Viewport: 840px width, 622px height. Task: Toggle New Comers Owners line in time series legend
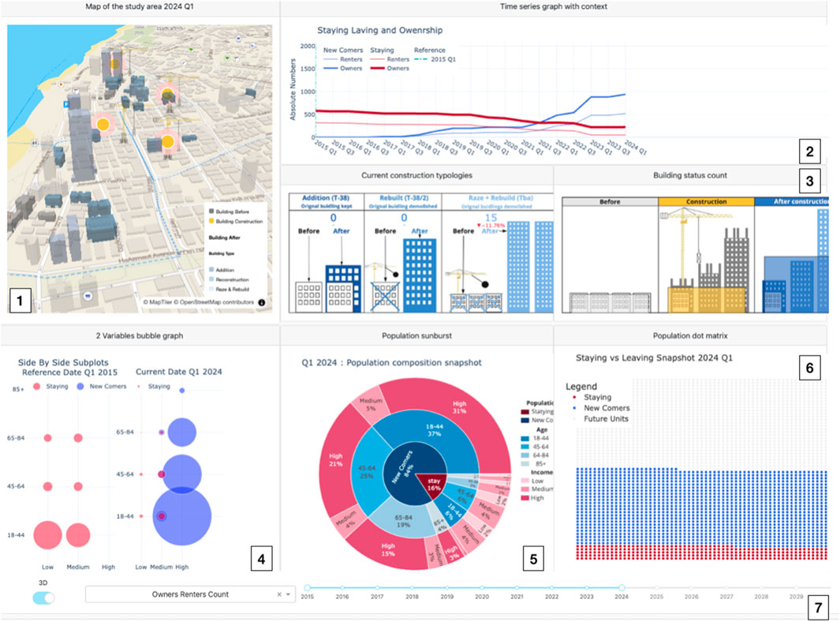[343, 68]
